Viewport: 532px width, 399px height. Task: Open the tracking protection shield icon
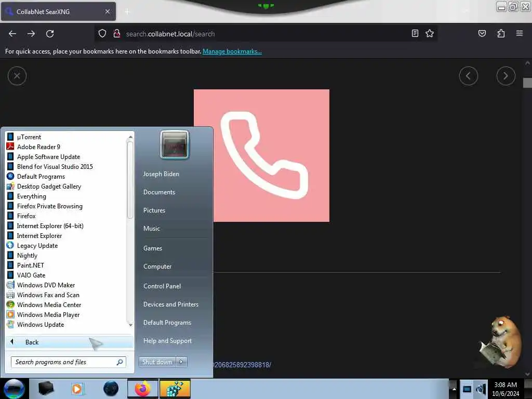pyautogui.click(x=102, y=33)
